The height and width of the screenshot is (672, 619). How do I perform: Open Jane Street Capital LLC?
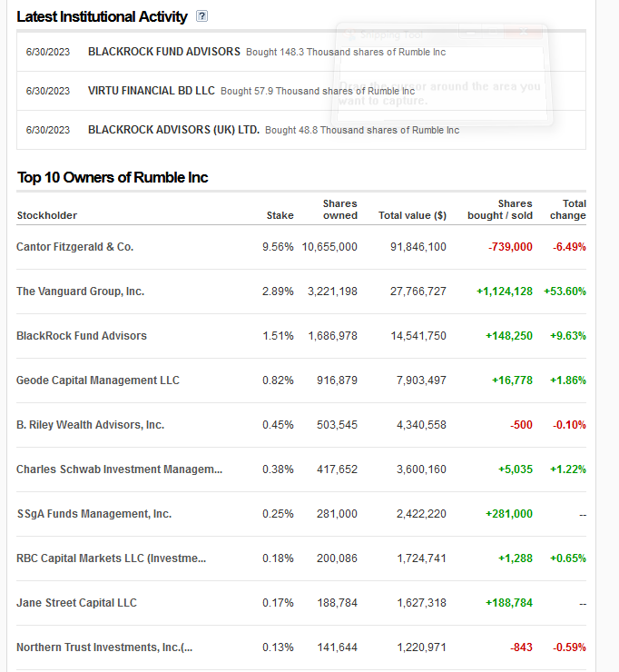point(76,603)
